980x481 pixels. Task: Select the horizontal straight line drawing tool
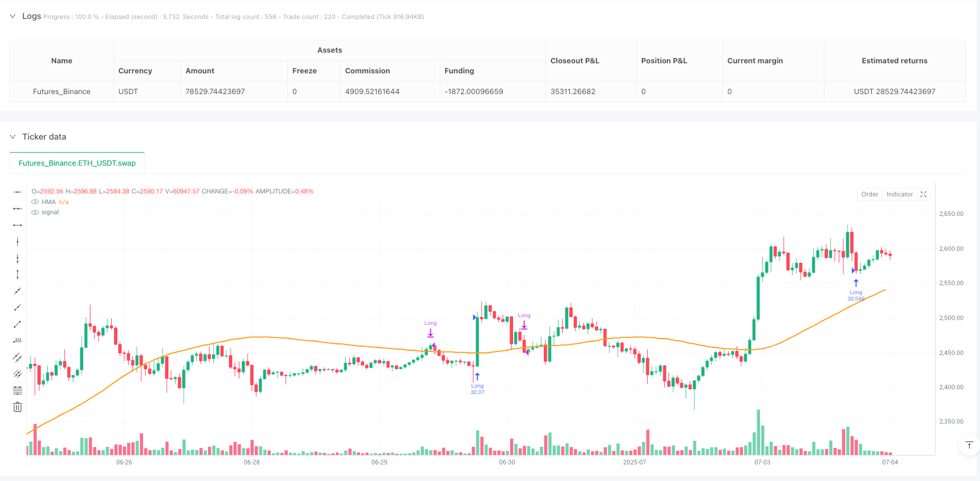[x=18, y=192]
